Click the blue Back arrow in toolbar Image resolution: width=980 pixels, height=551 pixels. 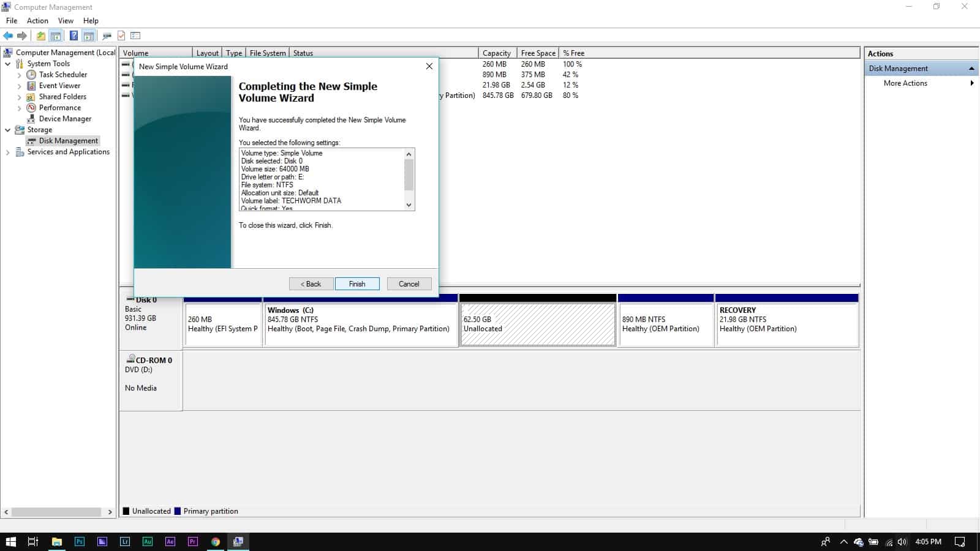8,36
